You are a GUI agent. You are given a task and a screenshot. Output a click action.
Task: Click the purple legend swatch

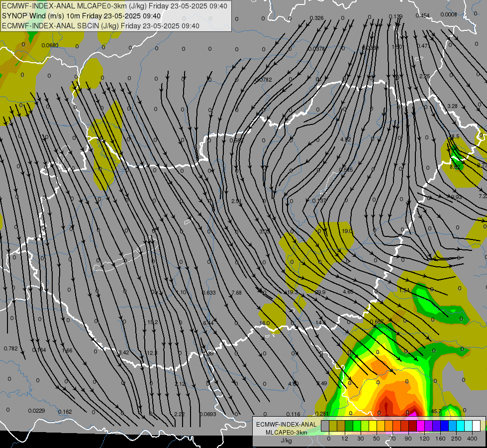(429, 426)
